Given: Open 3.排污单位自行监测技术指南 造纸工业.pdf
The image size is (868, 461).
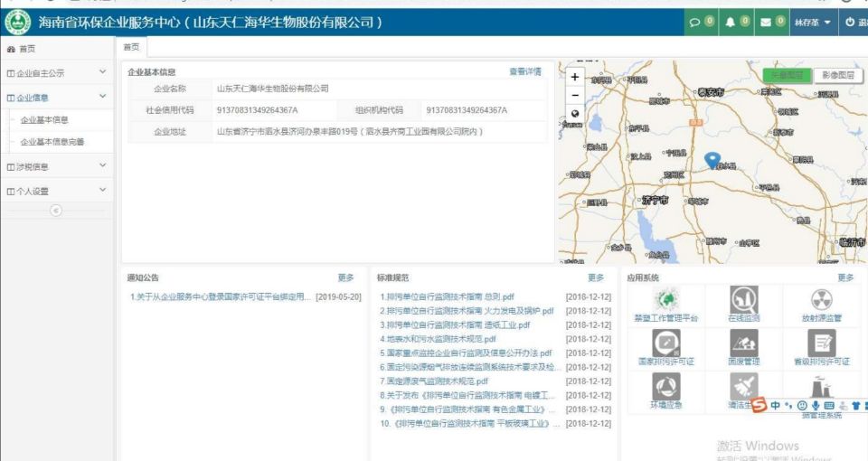Looking at the screenshot, I should pyautogui.click(x=455, y=325).
